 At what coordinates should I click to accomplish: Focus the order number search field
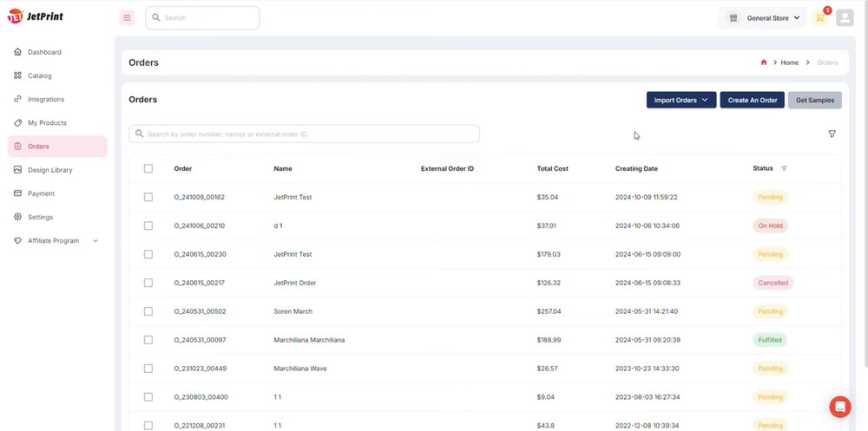click(x=305, y=134)
